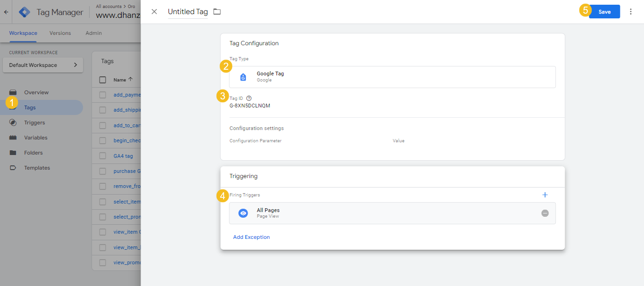Go back using the left arrow
Screen dimensions: 644x286
[6, 12]
